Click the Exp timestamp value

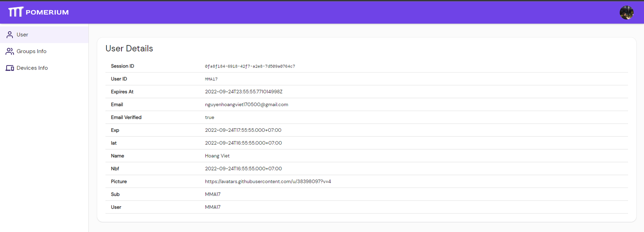(243, 130)
